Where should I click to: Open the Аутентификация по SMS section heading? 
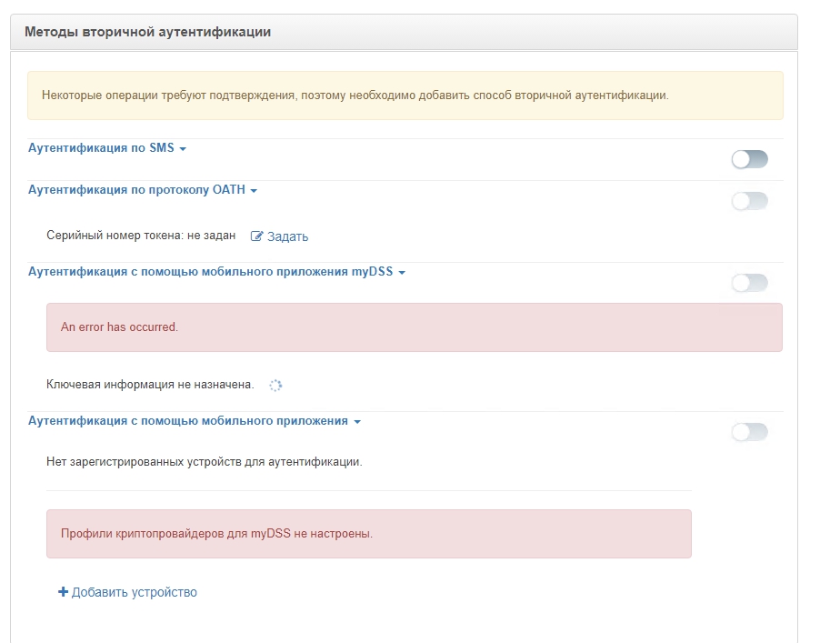(x=101, y=148)
